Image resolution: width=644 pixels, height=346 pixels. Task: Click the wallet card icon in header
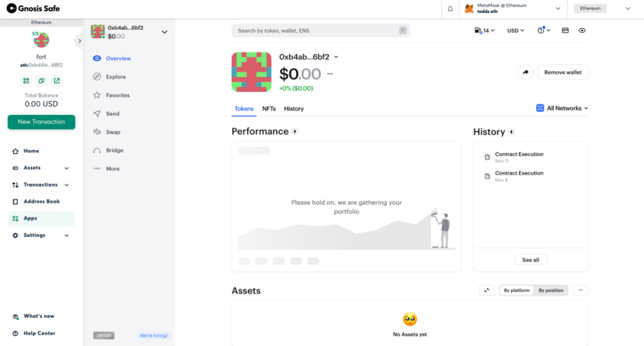(565, 30)
